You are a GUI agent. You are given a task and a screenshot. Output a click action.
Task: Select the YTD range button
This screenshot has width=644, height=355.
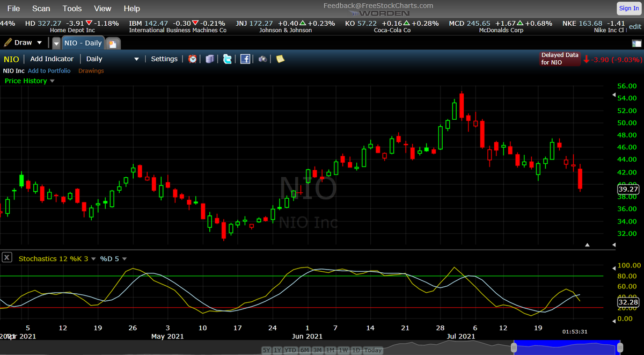pos(291,350)
